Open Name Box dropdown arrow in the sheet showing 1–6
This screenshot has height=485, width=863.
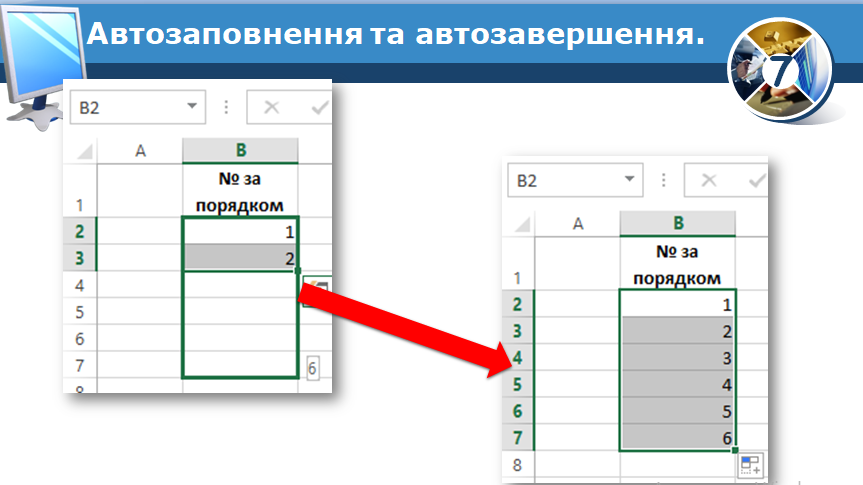[x=629, y=179]
